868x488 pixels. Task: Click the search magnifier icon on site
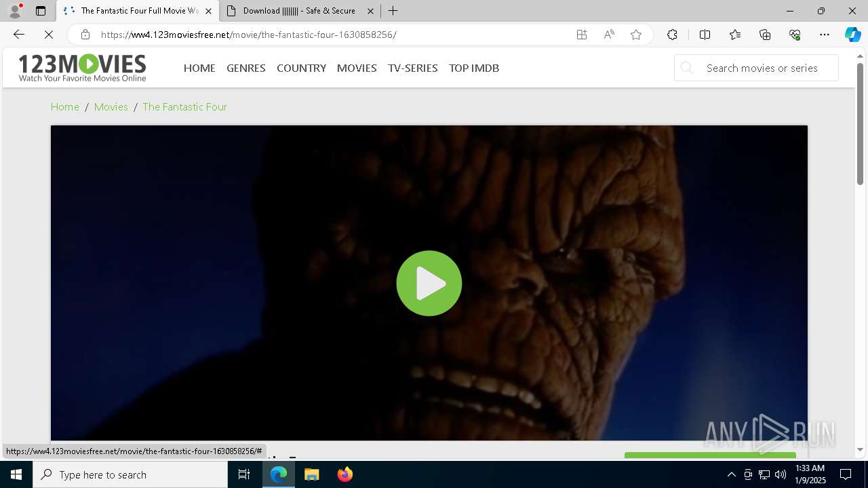[687, 68]
